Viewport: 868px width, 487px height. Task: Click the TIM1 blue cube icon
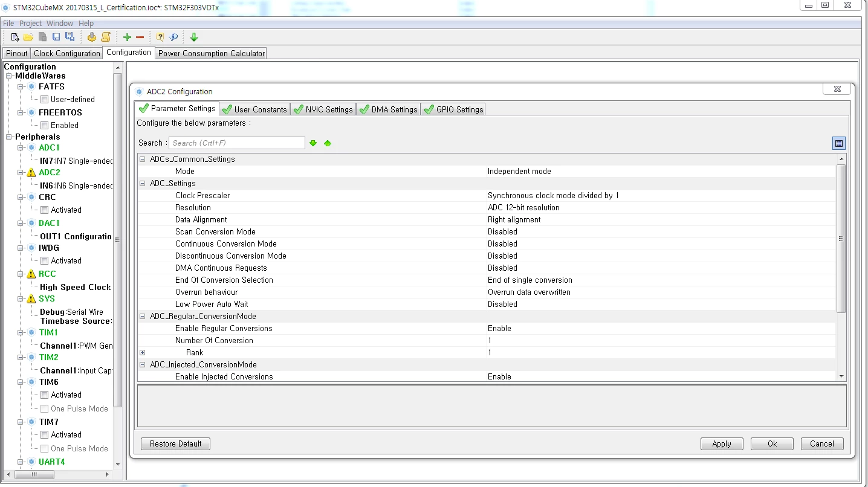(x=32, y=333)
